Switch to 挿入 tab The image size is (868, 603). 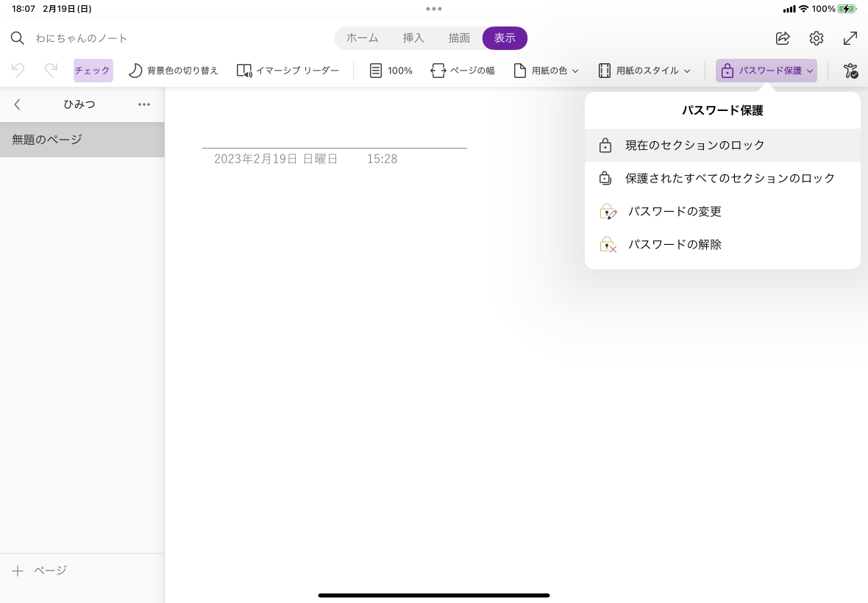click(x=413, y=38)
